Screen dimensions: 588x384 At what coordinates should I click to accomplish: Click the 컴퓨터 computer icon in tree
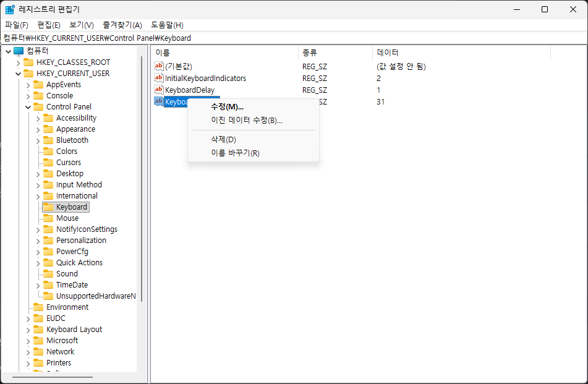click(x=19, y=51)
